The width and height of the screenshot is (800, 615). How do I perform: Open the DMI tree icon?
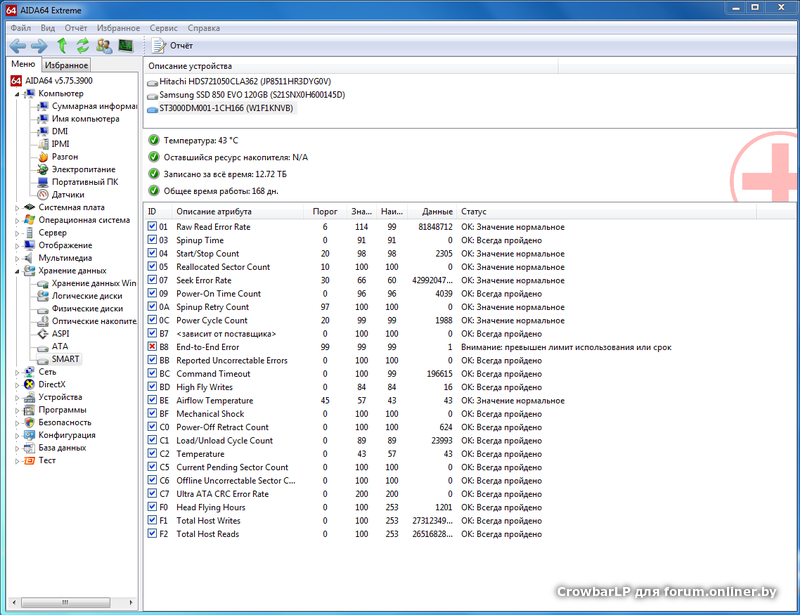tap(43, 131)
